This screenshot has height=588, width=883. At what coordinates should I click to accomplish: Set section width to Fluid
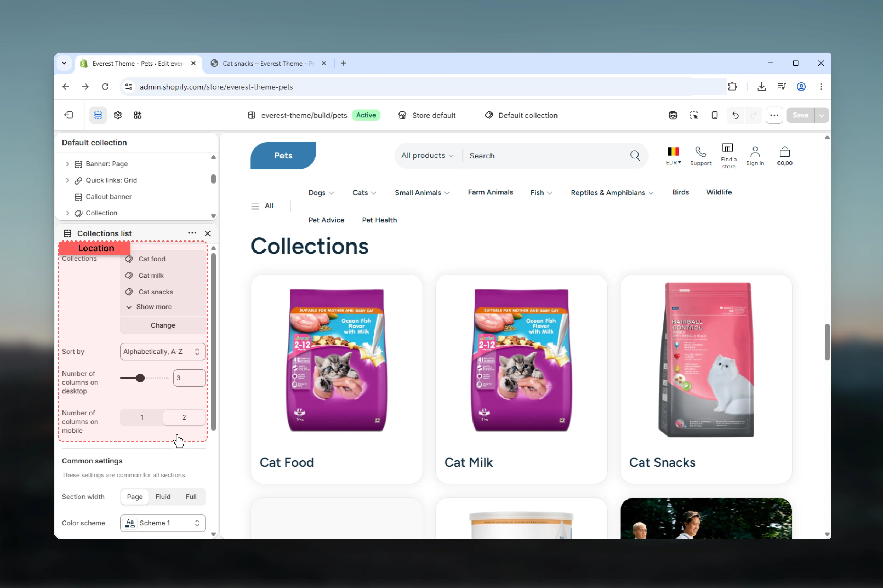[163, 497]
